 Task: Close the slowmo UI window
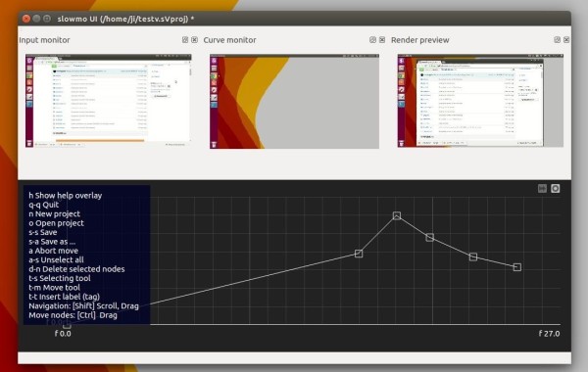tap(25, 19)
